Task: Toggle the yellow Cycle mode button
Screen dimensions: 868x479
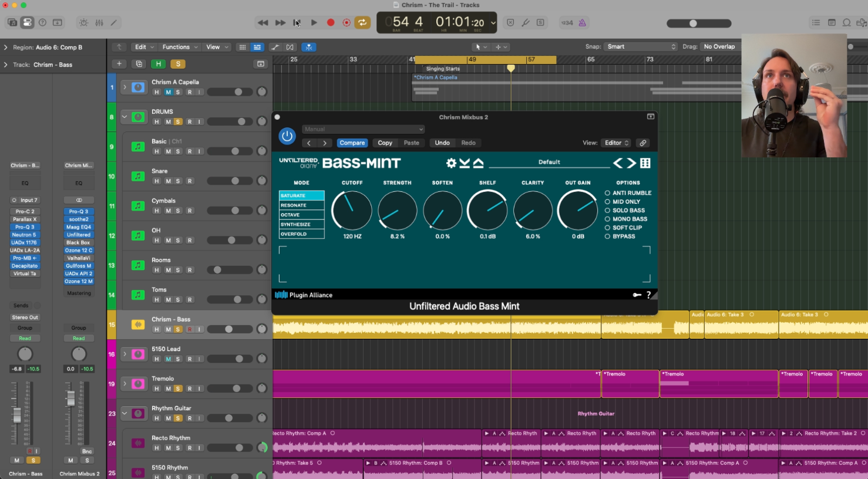Action: pos(362,23)
